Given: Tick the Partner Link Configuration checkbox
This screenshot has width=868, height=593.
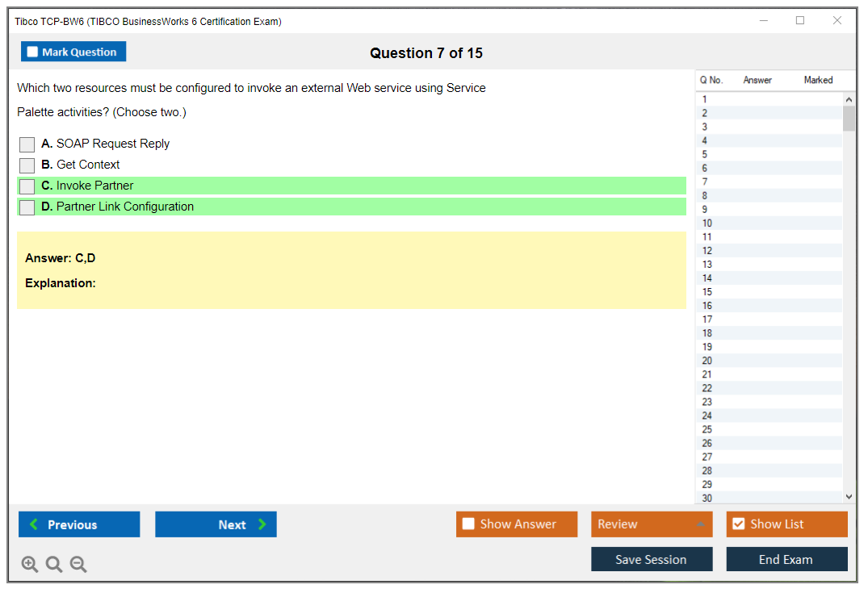Looking at the screenshot, I should [27, 207].
